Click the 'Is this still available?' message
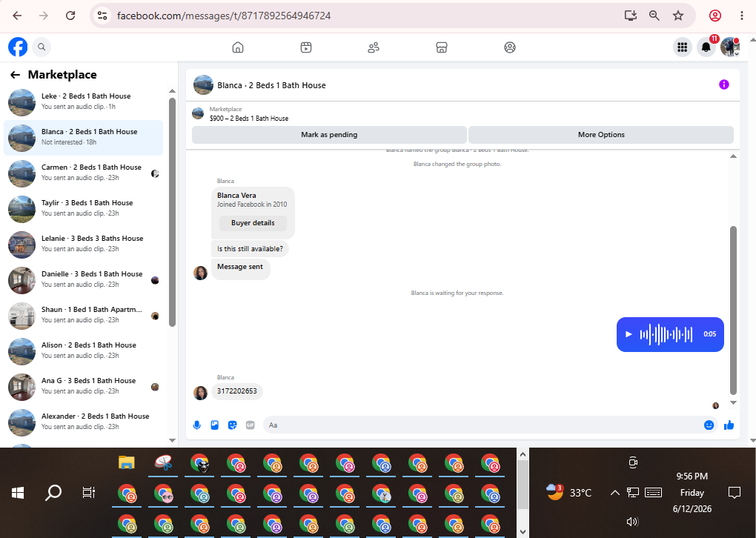The width and height of the screenshot is (756, 538). tap(250, 249)
